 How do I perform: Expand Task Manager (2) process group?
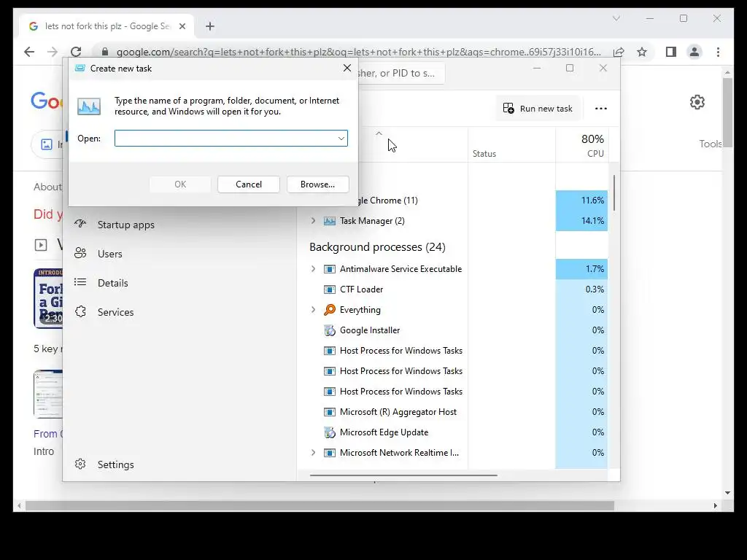pos(313,220)
